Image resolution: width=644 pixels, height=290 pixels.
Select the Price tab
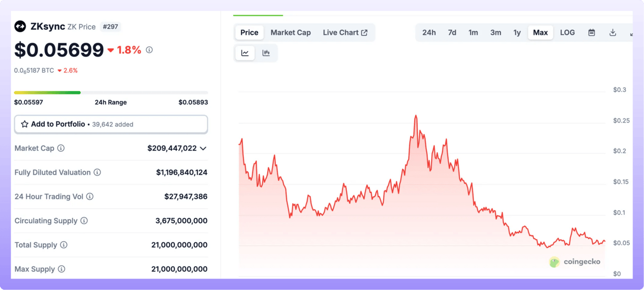tap(249, 32)
